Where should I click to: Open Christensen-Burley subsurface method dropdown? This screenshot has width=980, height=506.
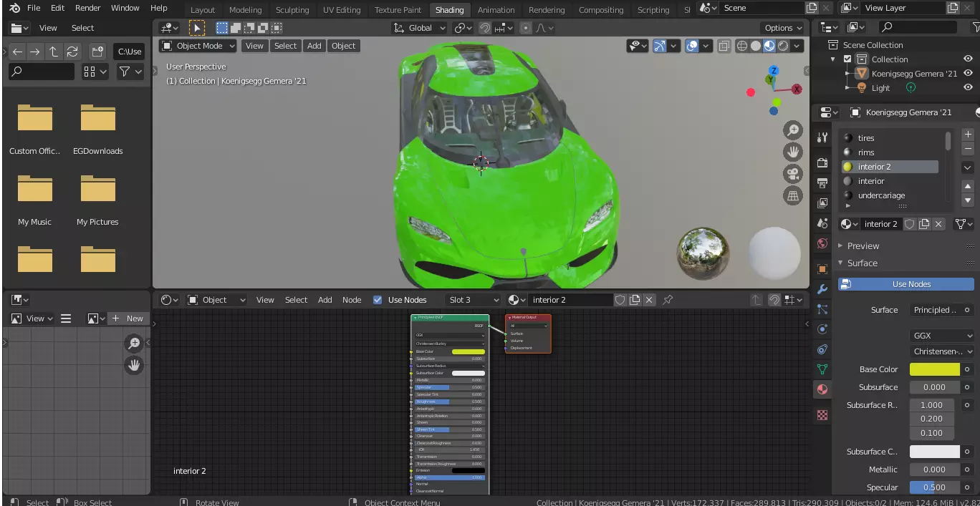coord(943,351)
